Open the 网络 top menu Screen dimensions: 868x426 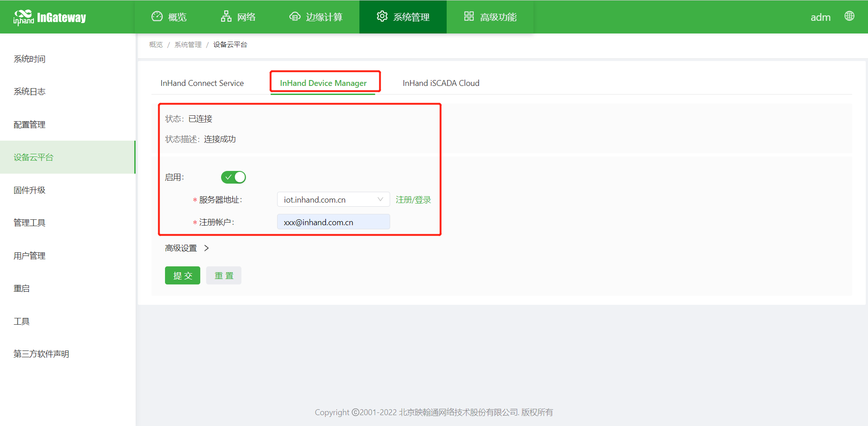point(238,17)
